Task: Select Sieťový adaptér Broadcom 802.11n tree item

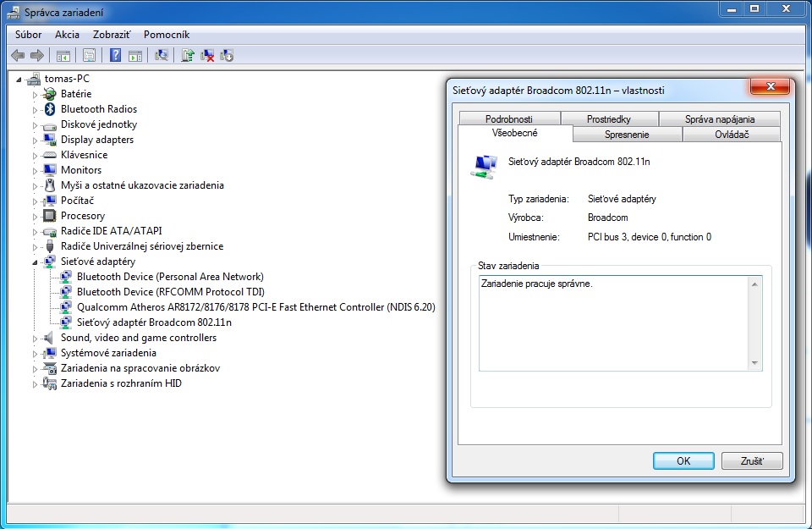Action: (154, 322)
